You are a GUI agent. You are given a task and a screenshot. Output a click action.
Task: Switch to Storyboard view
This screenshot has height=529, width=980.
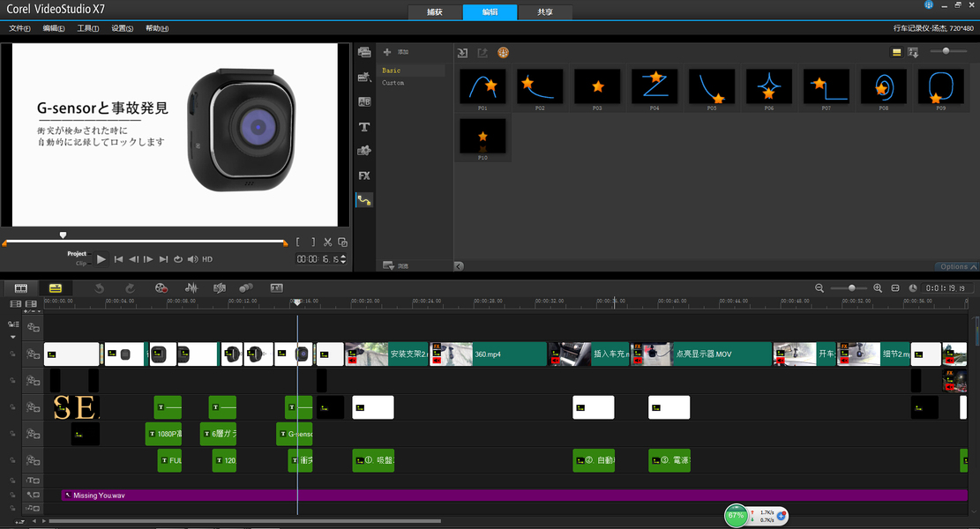(21, 288)
